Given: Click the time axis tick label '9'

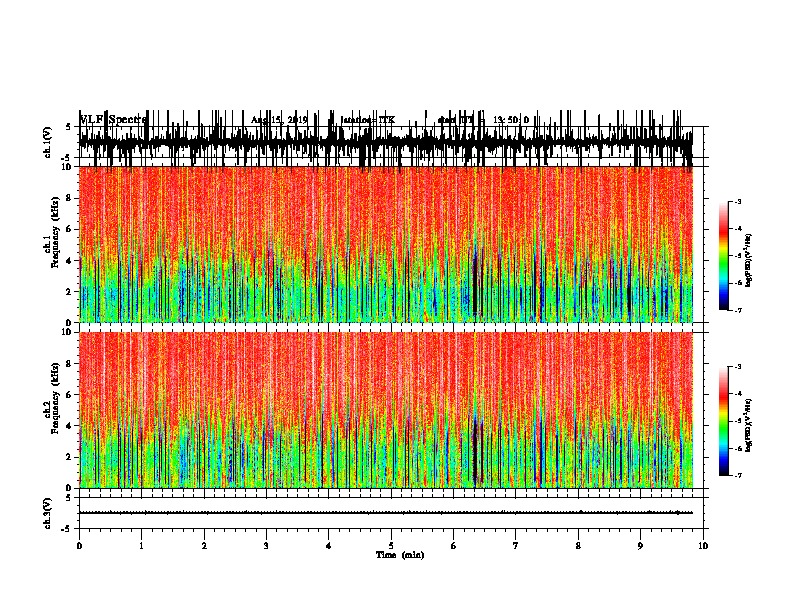Looking at the screenshot, I should [x=640, y=546].
